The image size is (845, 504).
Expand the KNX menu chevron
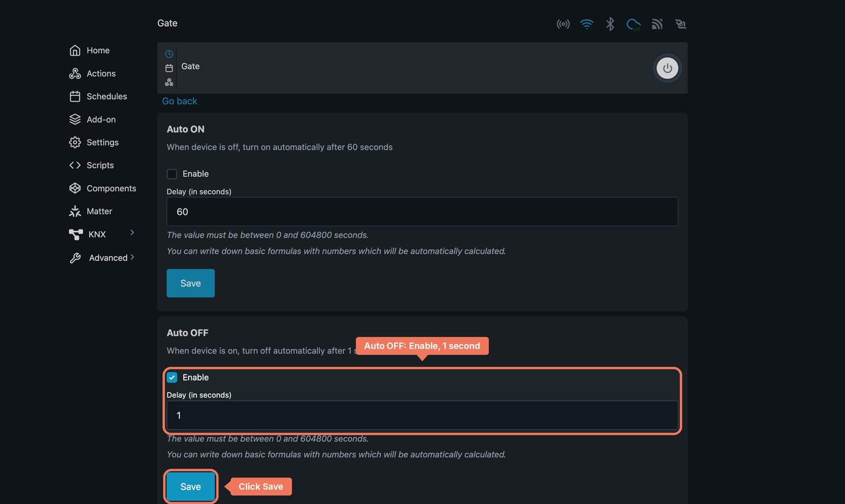[x=132, y=233]
